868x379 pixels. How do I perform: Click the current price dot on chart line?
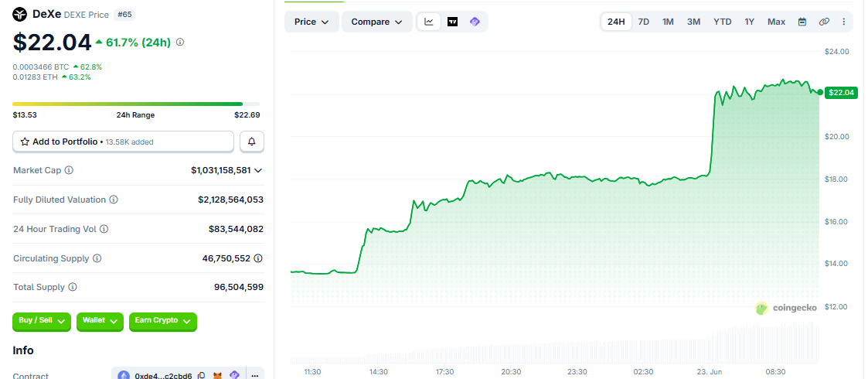pos(820,92)
